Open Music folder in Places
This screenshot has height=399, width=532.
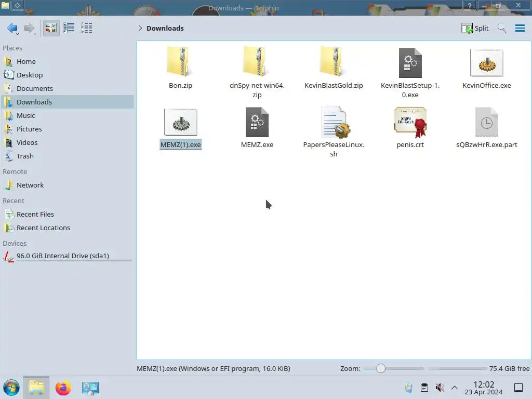(x=67, y=116)
